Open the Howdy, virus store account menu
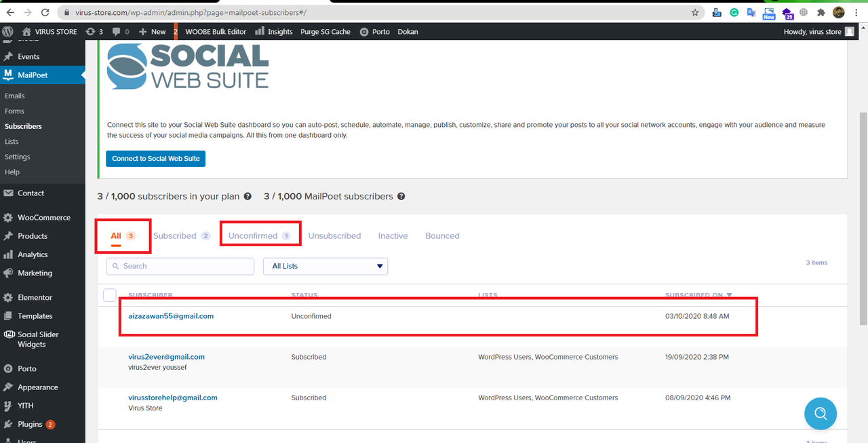The width and height of the screenshot is (868, 443). pyautogui.click(x=819, y=31)
